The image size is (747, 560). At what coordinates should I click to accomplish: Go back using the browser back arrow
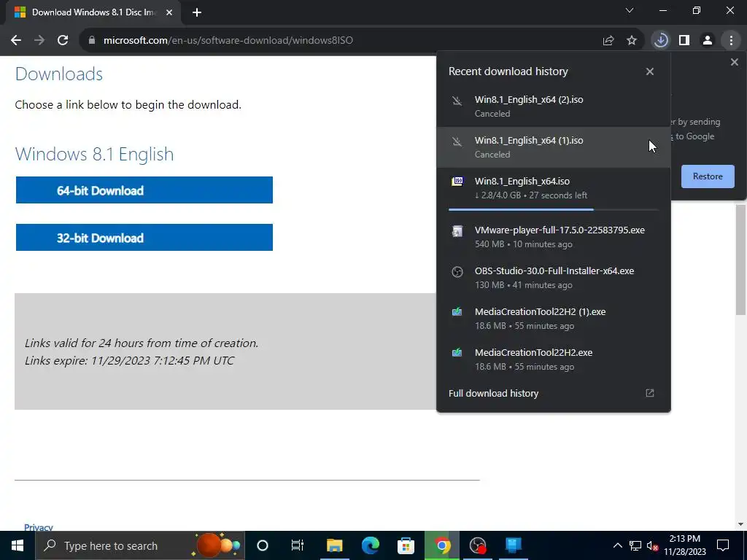(16, 41)
